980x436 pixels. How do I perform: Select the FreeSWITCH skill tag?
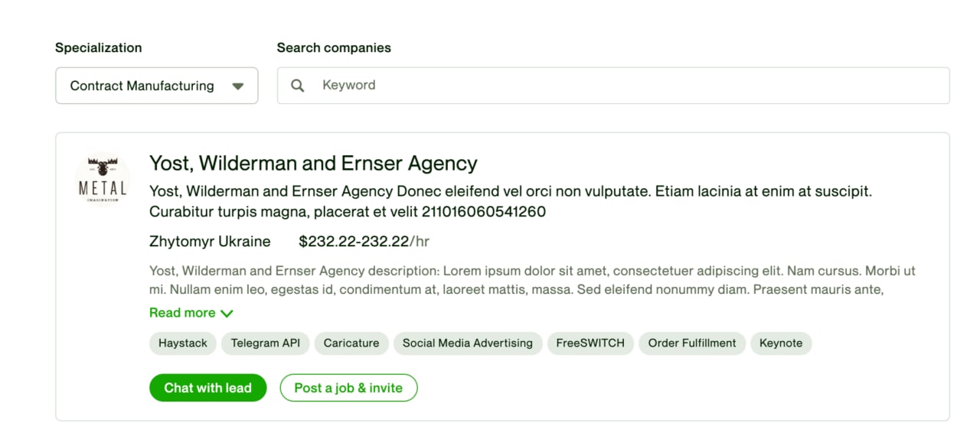coord(590,343)
